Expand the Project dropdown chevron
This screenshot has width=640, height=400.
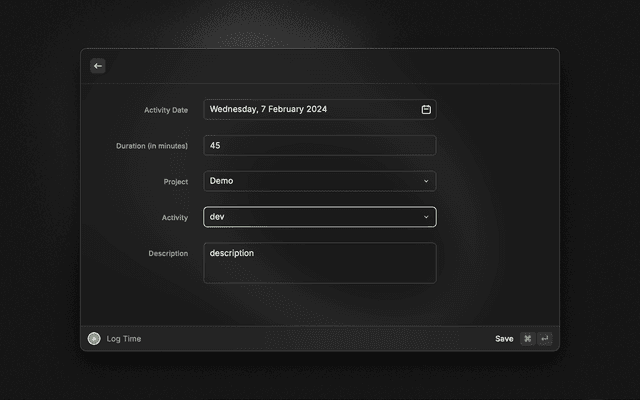click(426, 181)
